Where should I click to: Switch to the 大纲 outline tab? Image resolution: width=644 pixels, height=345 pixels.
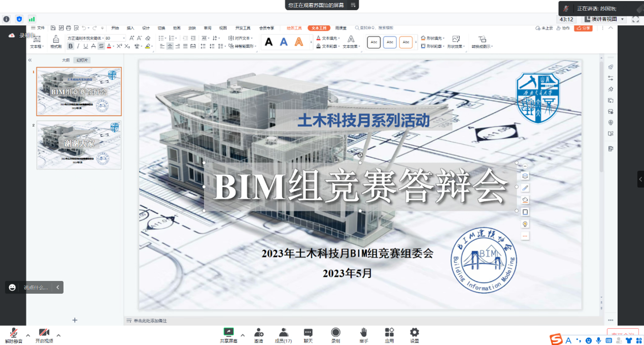click(x=66, y=60)
